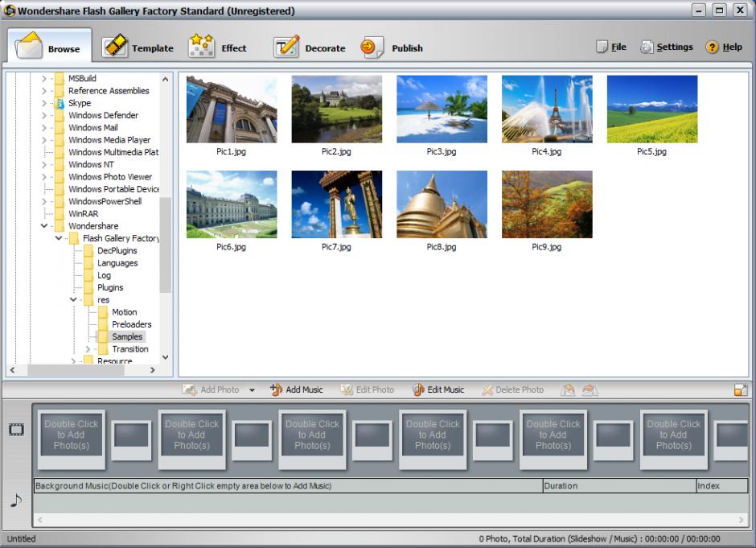Collapse the res folder in tree
The image size is (756, 548).
coord(73,300)
